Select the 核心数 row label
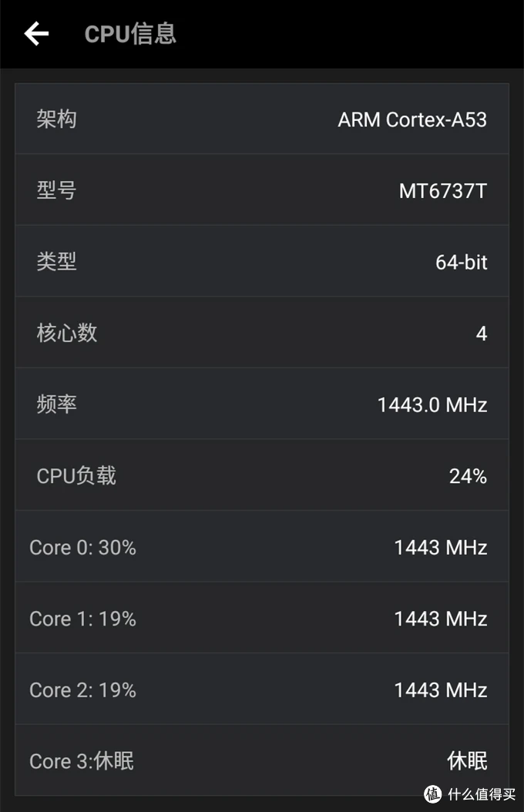This screenshot has width=524, height=812. point(66,333)
